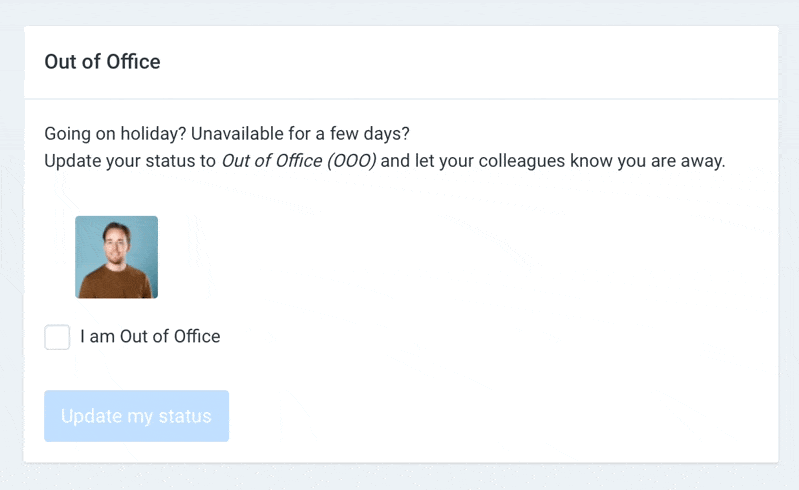Image resolution: width=799 pixels, height=490 pixels.
Task: Click the user's profile photo
Action: pos(116,257)
